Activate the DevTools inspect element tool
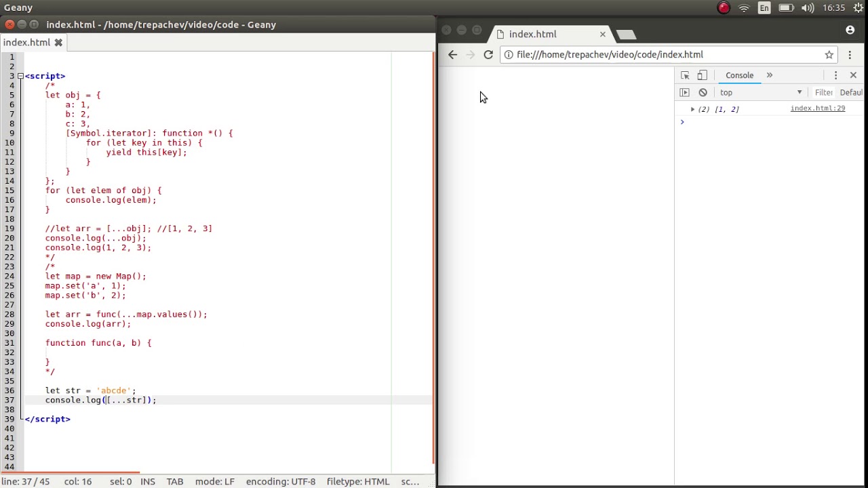 click(x=685, y=75)
